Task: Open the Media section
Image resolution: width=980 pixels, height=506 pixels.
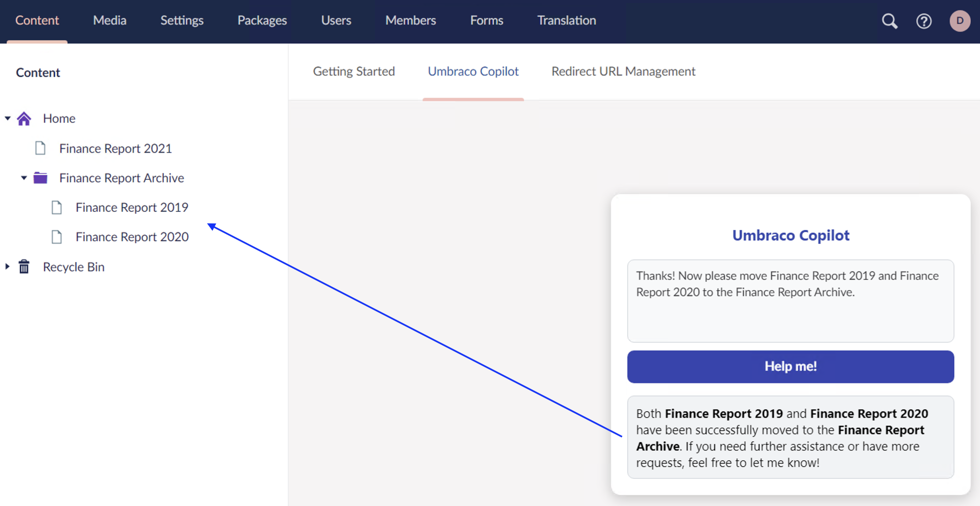Action: pyautogui.click(x=110, y=20)
